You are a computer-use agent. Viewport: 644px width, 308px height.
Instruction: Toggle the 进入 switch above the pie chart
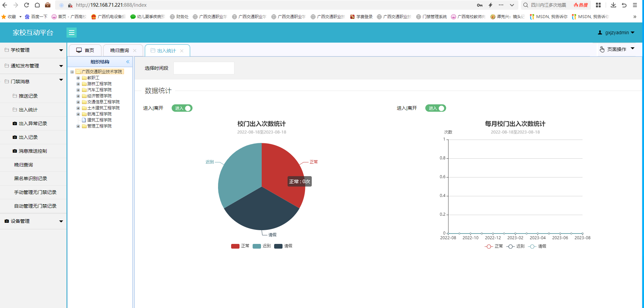pyautogui.click(x=182, y=108)
